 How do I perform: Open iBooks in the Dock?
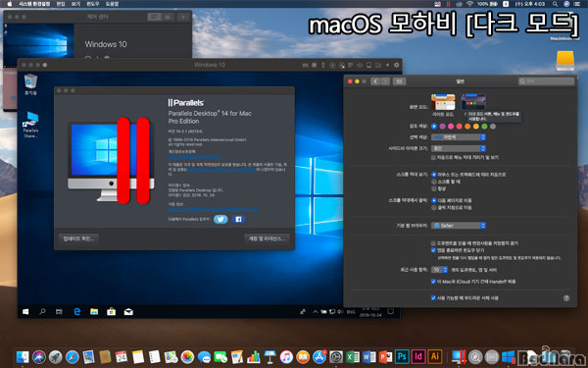303,357
